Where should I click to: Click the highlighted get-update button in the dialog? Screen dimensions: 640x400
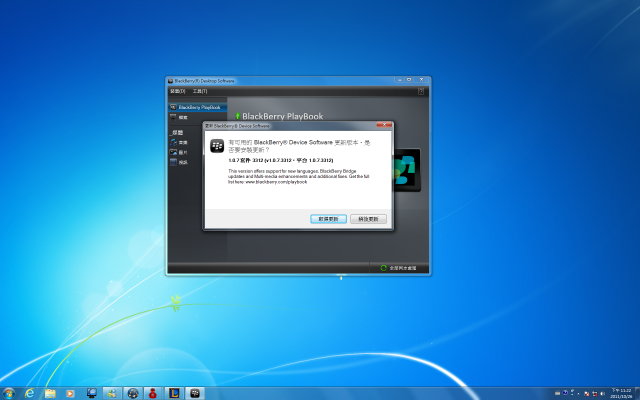coord(329,219)
